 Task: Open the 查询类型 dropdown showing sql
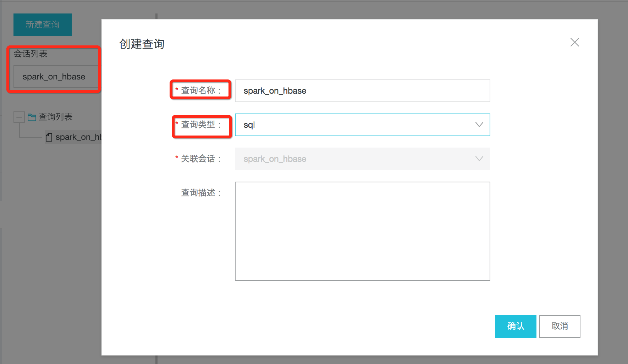tap(362, 125)
